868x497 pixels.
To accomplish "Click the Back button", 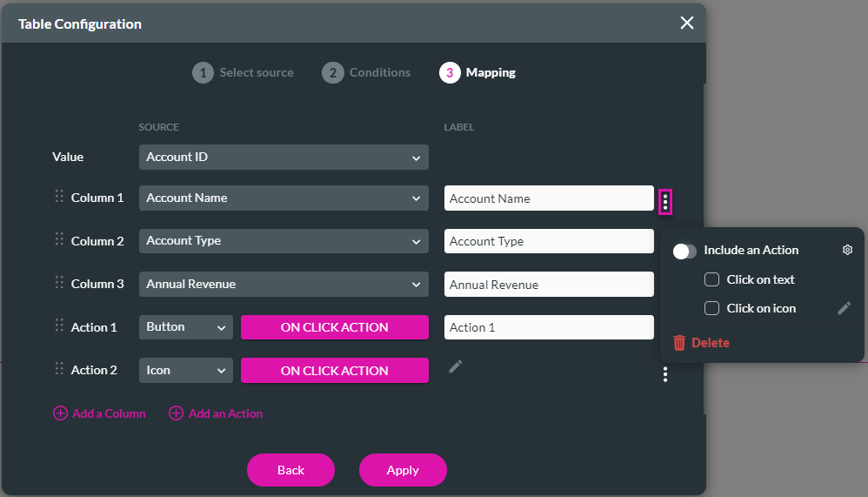I will click(x=290, y=470).
